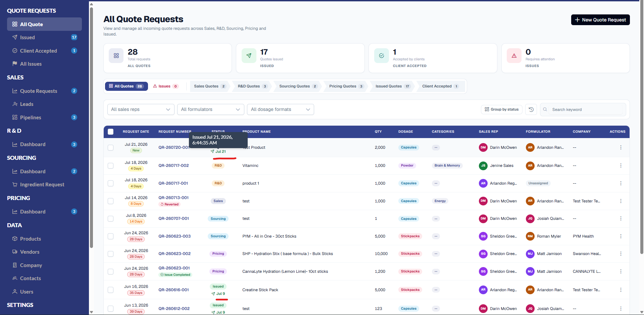Toggle the select-all checkbox in table header
The image size is (644, 315).
110,132
